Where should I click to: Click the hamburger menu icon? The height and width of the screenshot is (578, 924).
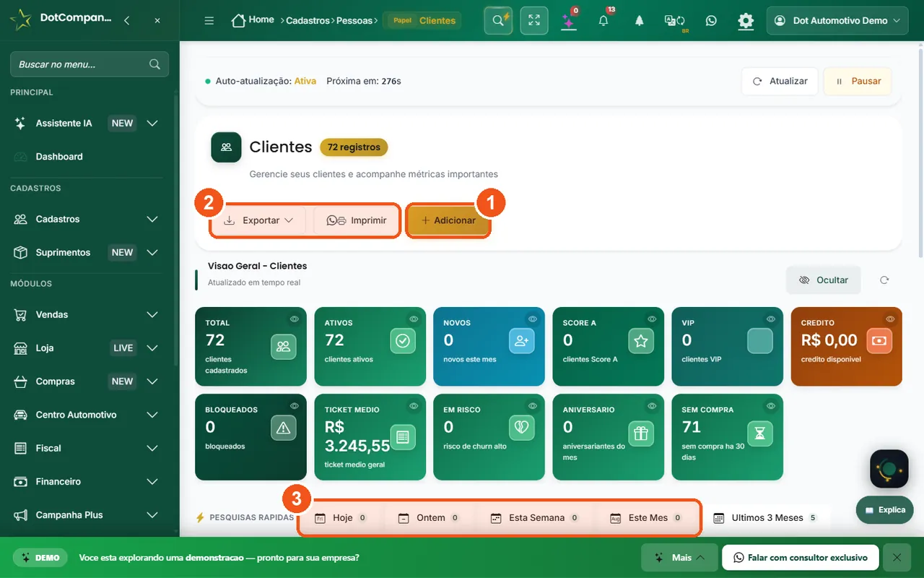click(209, 21)
